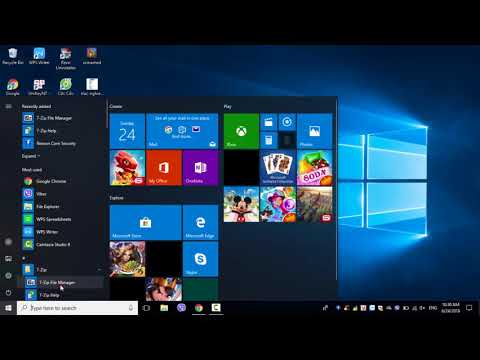The height and width of the screenshot is (360, 480).
Task: Open the Mail live tile
Action: tap(182, 131)
